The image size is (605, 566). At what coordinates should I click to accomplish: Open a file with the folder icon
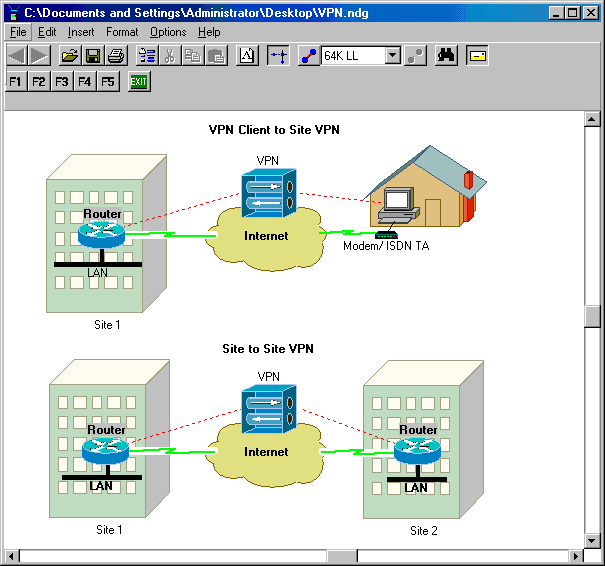[x=70, y=56]
